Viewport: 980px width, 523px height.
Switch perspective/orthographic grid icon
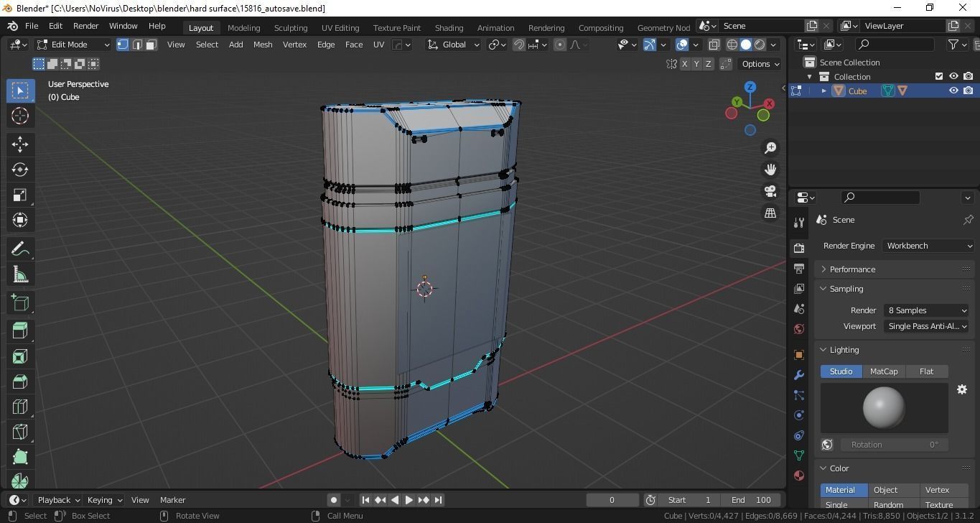770,213
